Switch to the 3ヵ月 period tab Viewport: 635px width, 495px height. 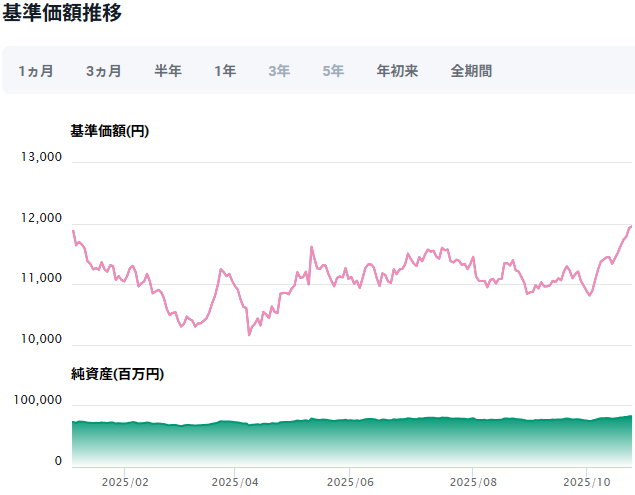pos(104,71)
